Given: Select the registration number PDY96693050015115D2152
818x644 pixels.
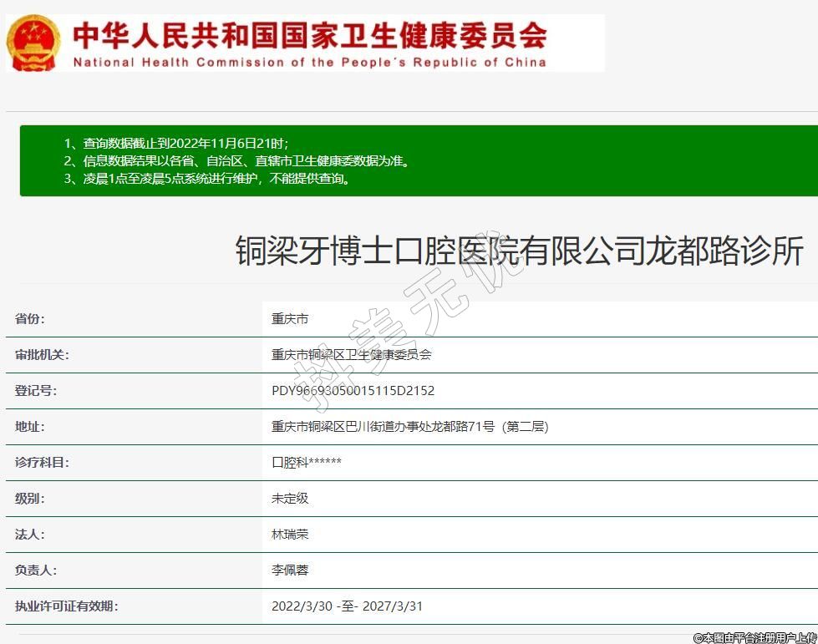Looking at the screenshot, I should click(353, 391).
